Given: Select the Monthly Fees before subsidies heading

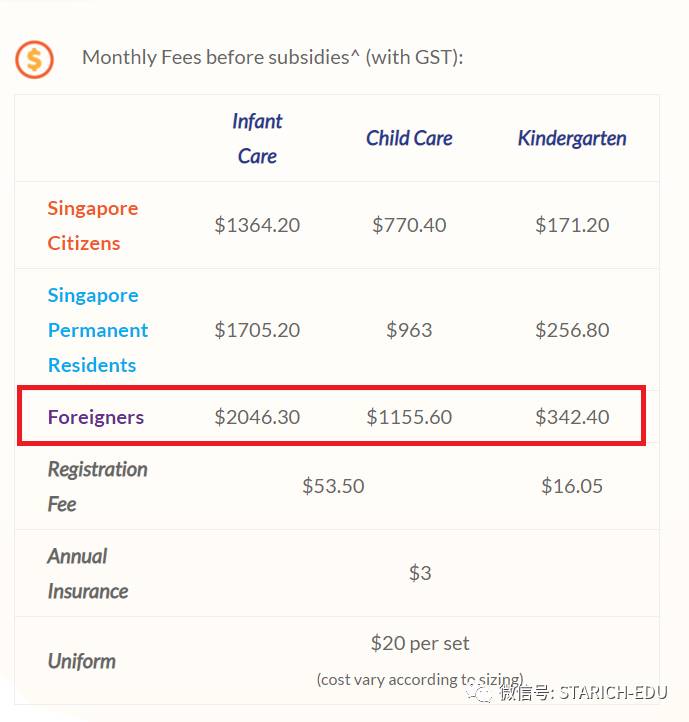Looking at the screenshot, I should [x=272, y=58].
